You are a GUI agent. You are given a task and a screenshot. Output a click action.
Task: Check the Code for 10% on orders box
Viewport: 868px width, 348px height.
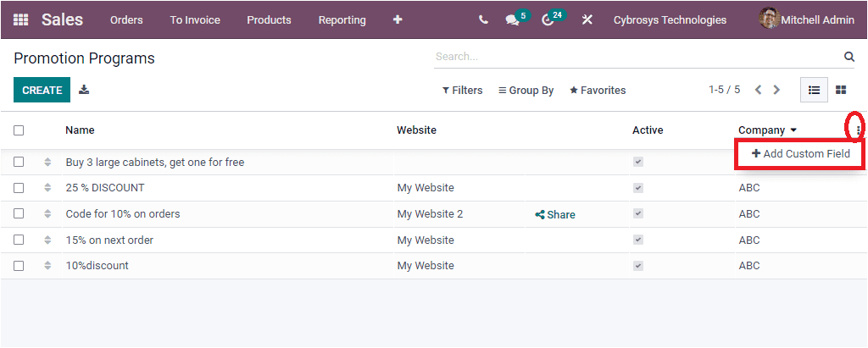tap(19, 213)
